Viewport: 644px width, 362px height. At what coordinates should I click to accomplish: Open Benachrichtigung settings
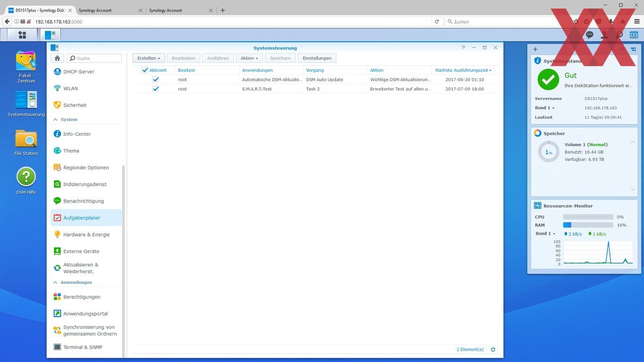tap(86, 201)
